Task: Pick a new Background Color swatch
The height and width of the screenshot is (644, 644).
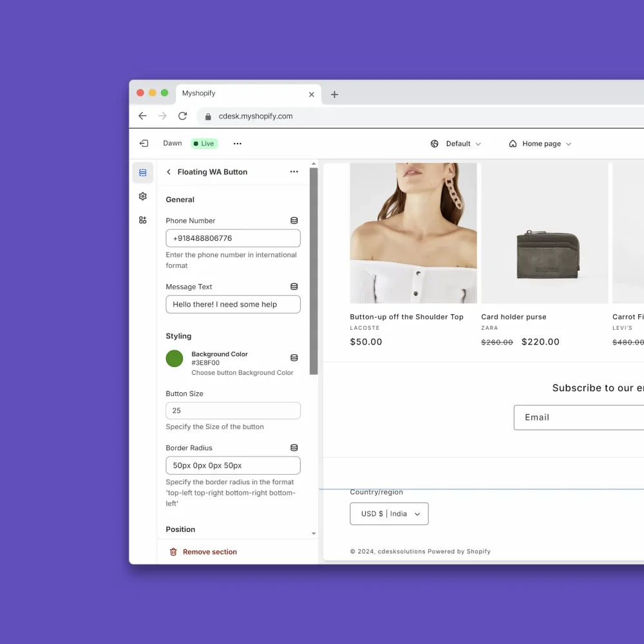Action: coord(174,358)
